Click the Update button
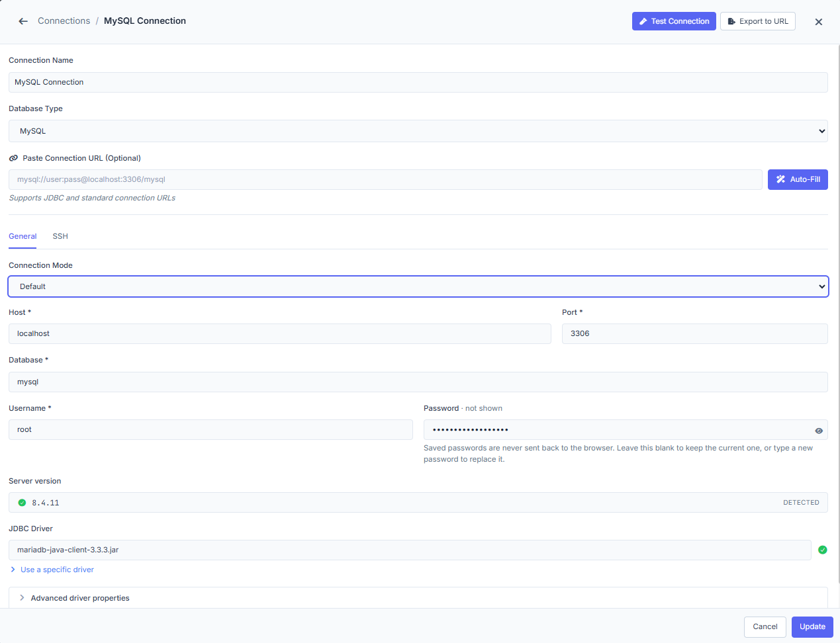Image resolution: width=840 pixels, height=643 pixels. pos(812,626)
